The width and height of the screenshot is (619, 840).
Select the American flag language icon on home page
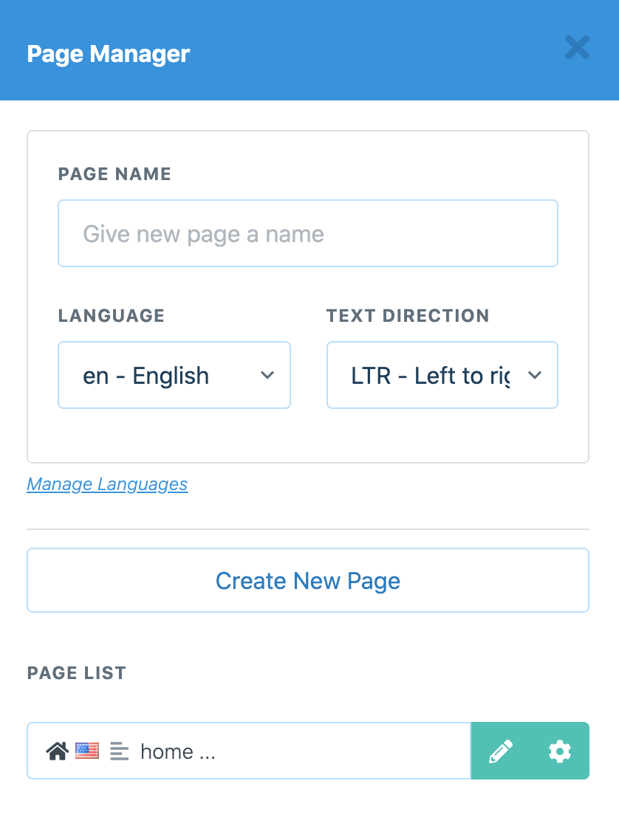click(87, 751)
